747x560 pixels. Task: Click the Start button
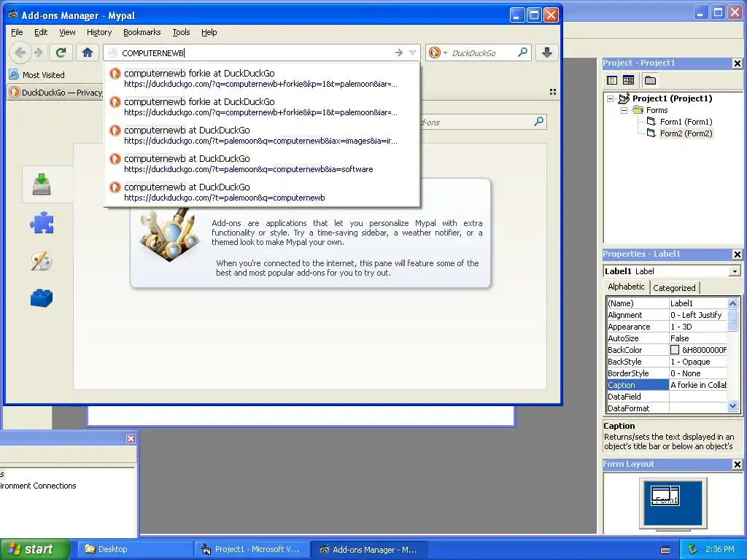tap(34, 549)
